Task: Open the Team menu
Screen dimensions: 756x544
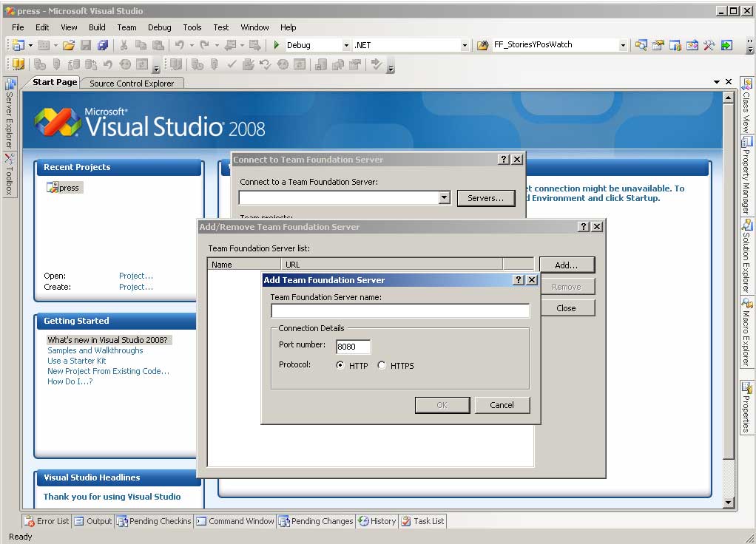Action: pos(126,27)
